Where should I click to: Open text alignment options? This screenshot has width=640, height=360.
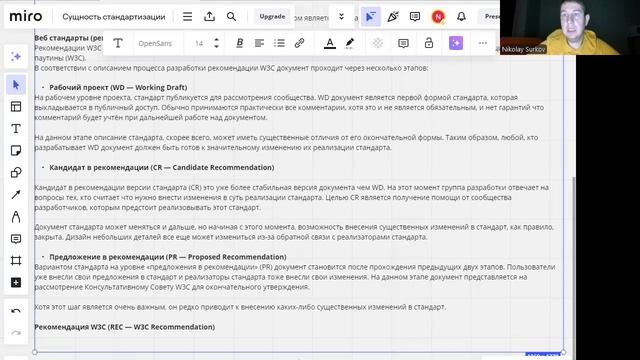tap(259, 43)
